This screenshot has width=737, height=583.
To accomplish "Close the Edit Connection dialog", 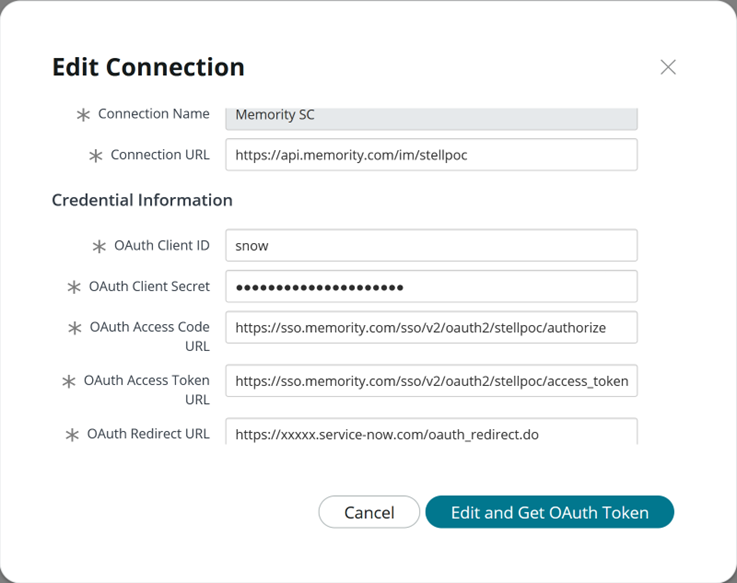I will point(668,67).
